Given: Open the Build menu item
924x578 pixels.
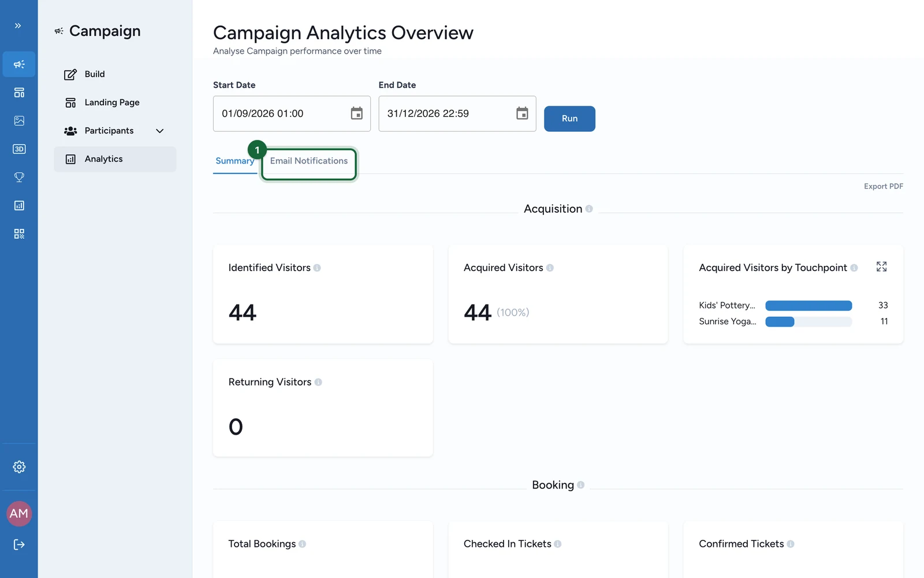Looking at the screenshot, I should pos(115,74).
